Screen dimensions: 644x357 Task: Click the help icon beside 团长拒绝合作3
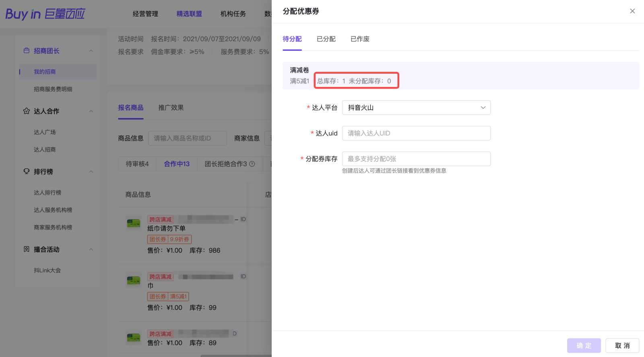[252, 164]
